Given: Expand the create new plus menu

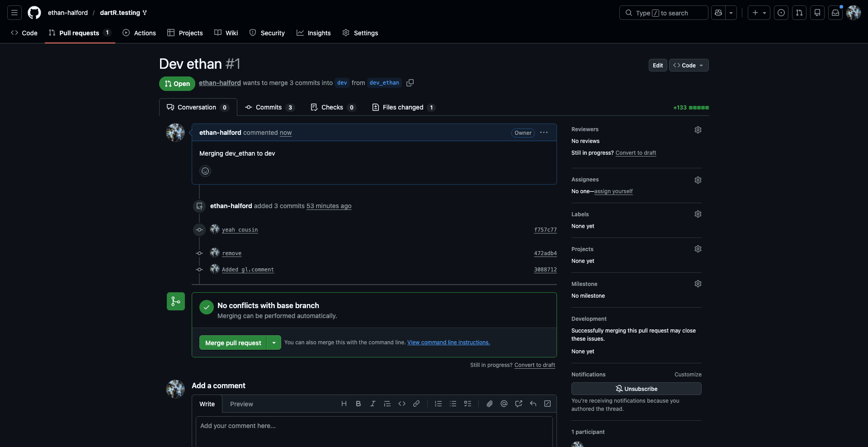Looking at the screenshot, I should click(x=759, y=13).
